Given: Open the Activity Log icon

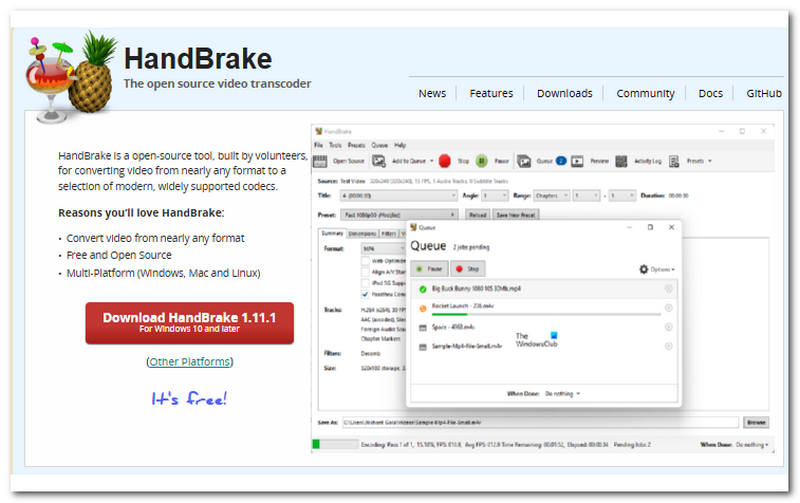Looking at the screenshot, I should tap(622, 160).
